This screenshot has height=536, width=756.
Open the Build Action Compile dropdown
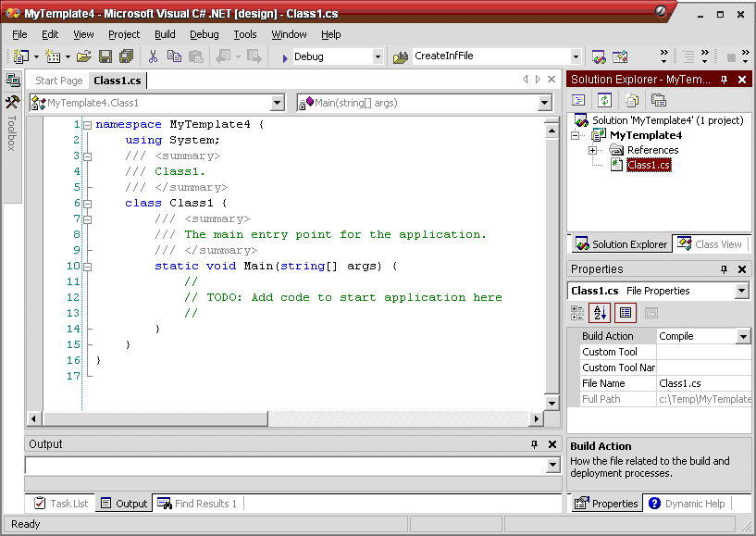(743, 336)
